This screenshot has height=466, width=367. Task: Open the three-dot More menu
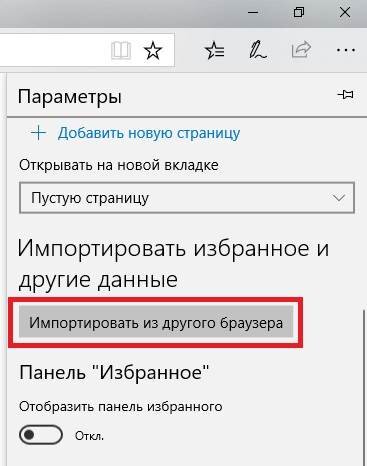pyautogui.click(x=346, y=50)
